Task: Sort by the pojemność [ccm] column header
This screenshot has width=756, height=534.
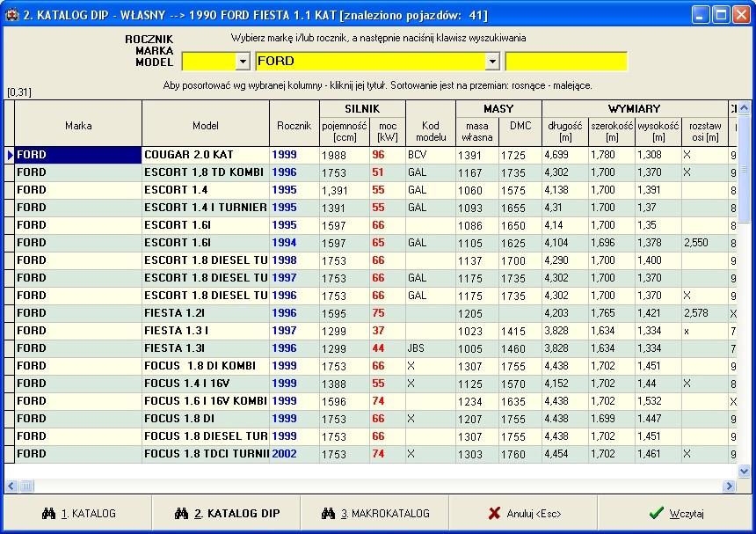Action: (x=345, y=131)
